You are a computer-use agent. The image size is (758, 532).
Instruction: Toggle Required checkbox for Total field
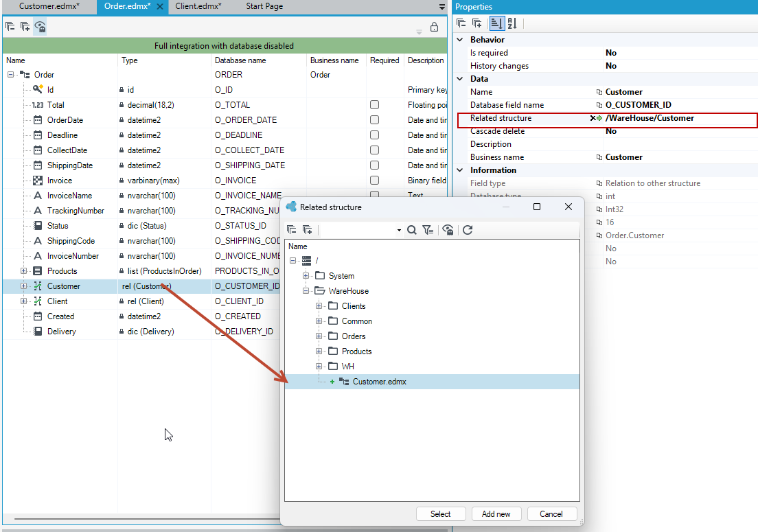click(374, 105)
